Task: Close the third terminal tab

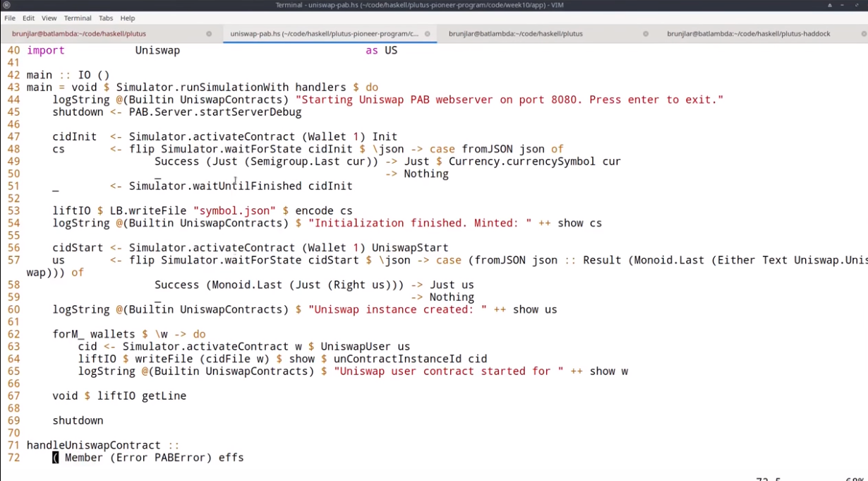Action: [645, 34]
